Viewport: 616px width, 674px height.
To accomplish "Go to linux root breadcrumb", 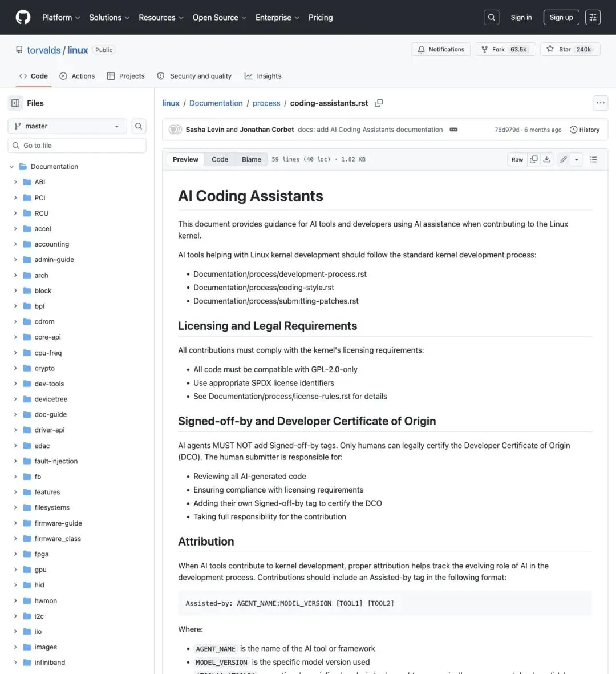I will [171, 103].
